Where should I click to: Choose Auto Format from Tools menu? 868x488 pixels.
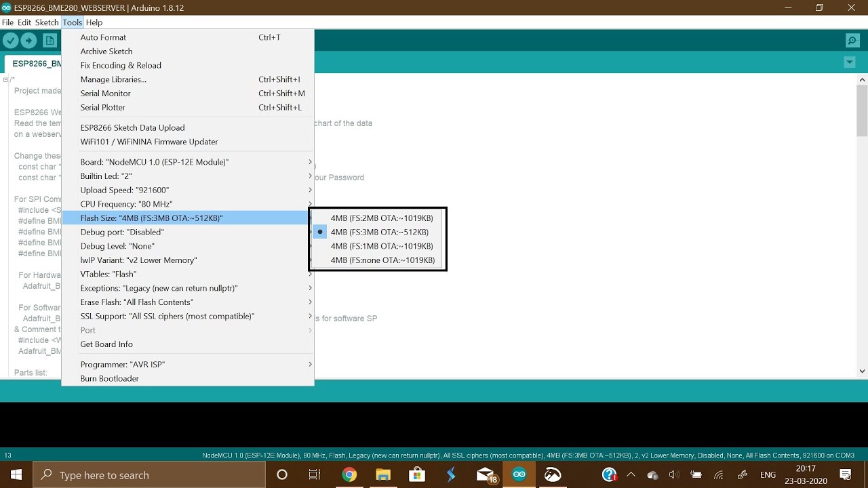[188, 37]
